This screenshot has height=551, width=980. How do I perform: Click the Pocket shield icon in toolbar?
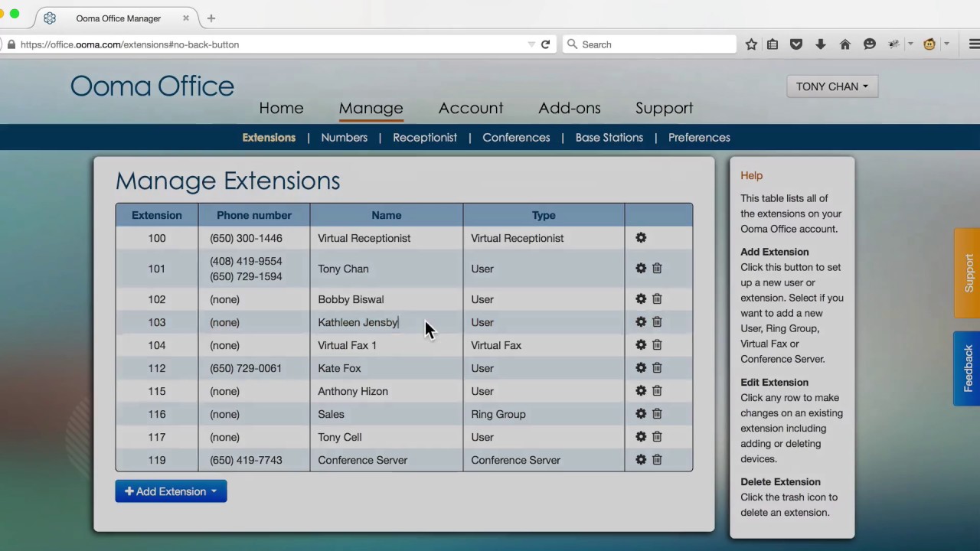[x=796, y=44]
